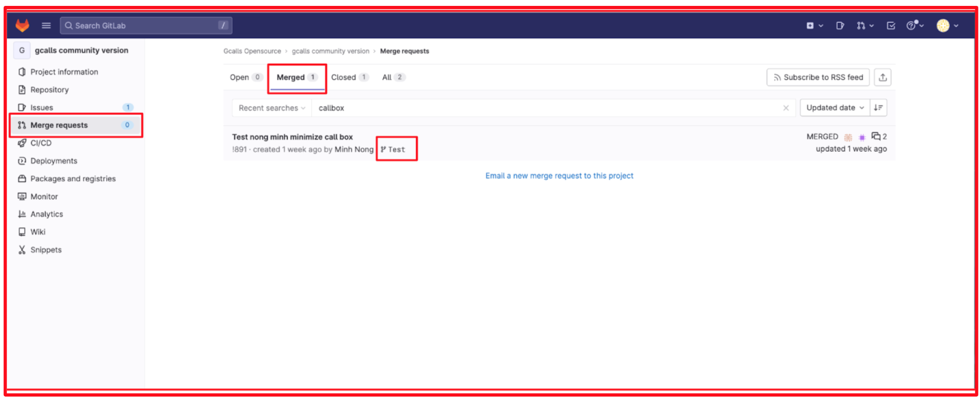Click Email a new merge request link
This screenshot has height=403, width=980.
coord(559,176)
